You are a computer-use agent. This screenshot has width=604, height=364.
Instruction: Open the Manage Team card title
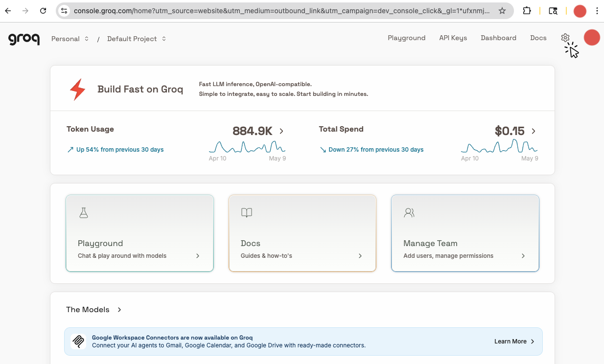[430, 243]
